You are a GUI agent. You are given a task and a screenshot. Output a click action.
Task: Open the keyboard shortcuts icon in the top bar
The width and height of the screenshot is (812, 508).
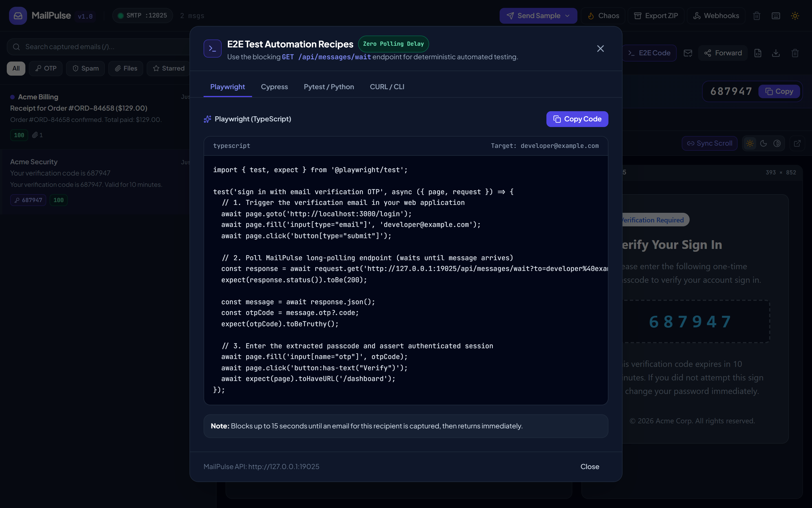[x=776, y=16]
